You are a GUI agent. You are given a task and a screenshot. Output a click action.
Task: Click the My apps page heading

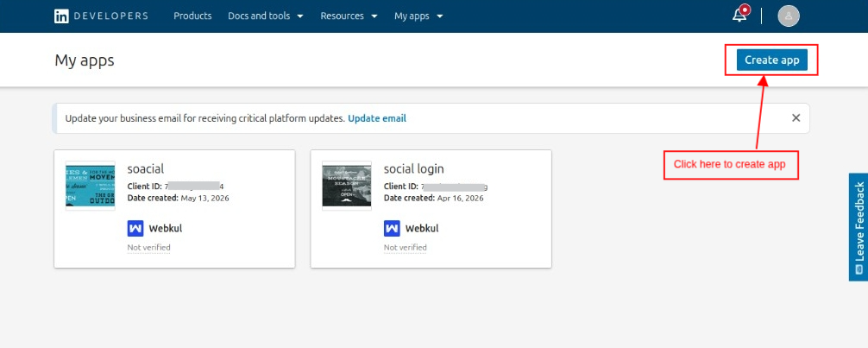tap(85, 60)
